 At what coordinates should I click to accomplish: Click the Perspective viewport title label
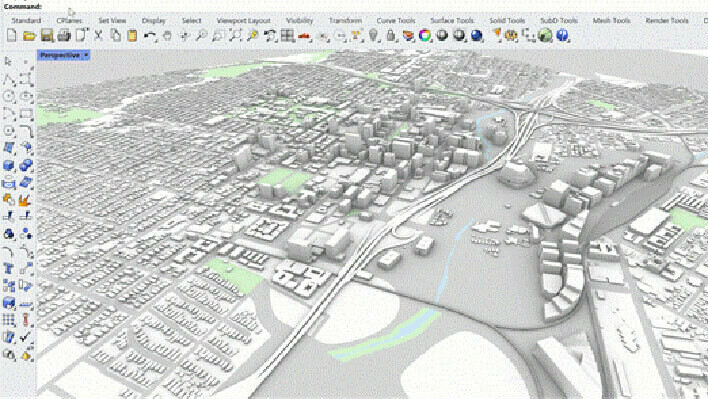point(60,55)
